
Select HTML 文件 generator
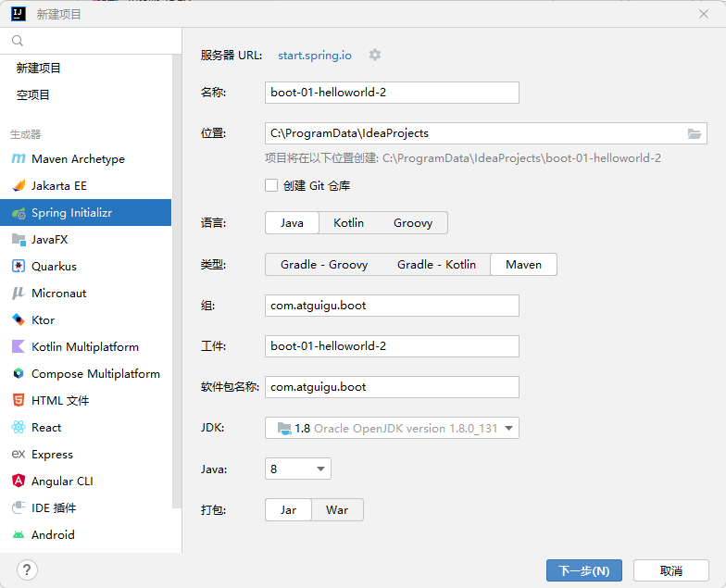point(85,400)
